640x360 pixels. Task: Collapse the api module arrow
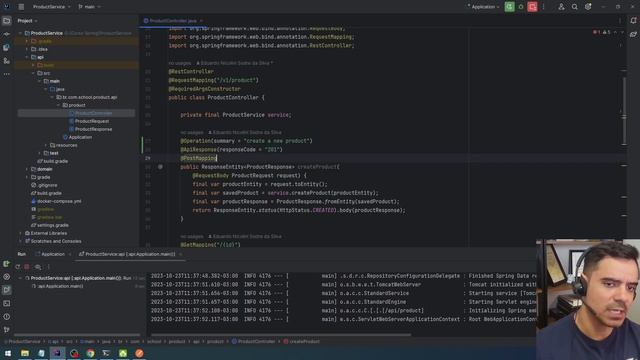coord(27,57)
